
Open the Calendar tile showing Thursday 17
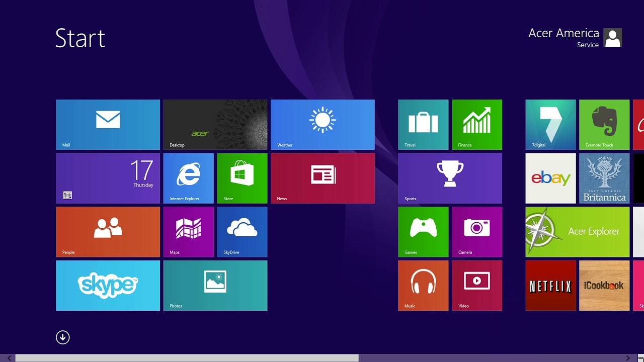[108, 178]
